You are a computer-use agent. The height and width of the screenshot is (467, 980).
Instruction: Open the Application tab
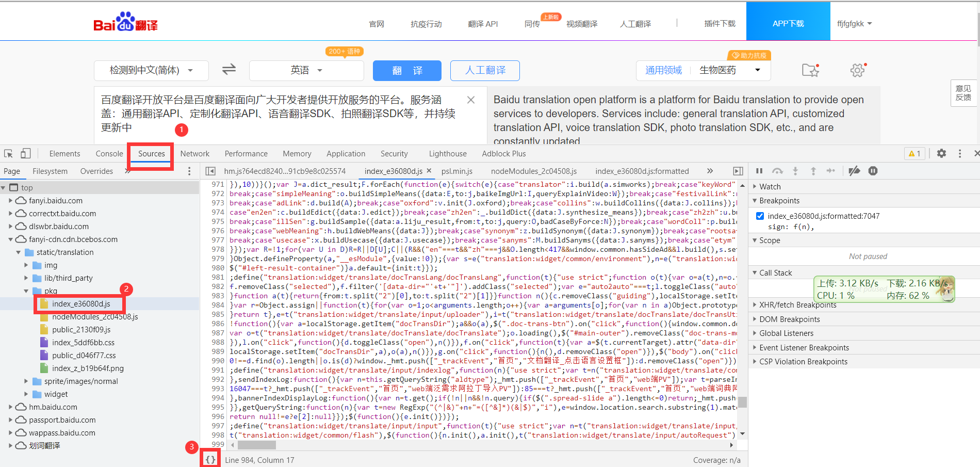[x=346, y=153]
